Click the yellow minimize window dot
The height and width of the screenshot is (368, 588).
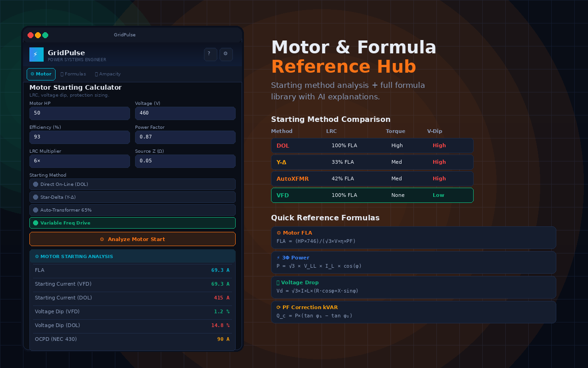[x=38, y=35]
